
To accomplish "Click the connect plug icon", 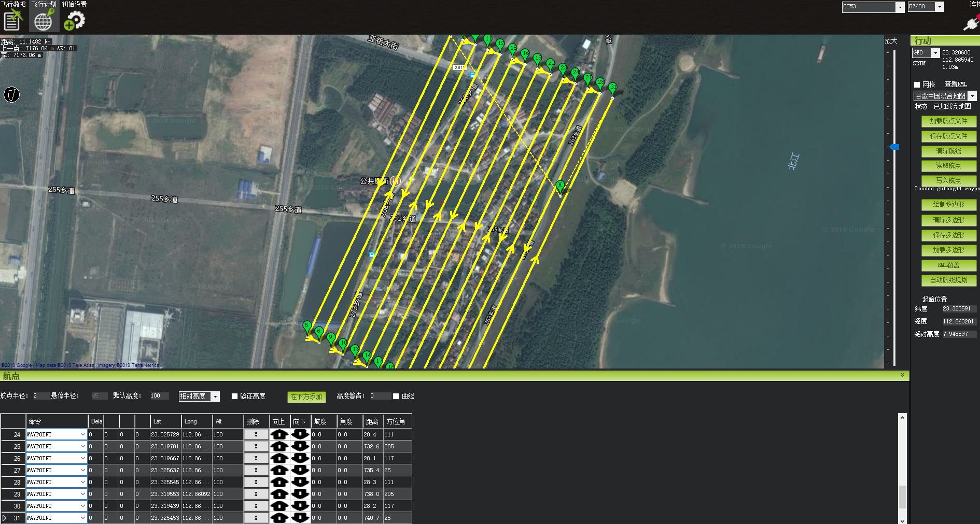I will tap(970, 23).
